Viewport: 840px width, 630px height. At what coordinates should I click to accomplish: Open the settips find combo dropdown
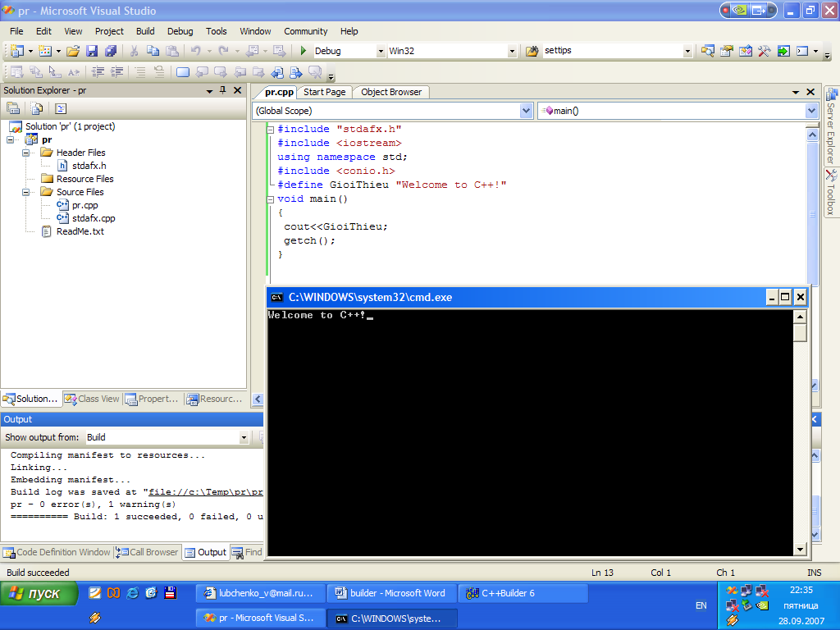(687, 52)
